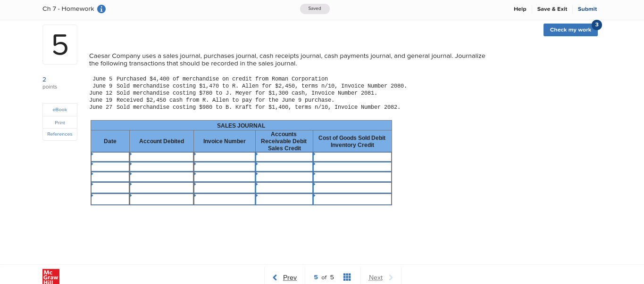644x284 pixels.
Task: Open the Accounts Receivable Debit dropdown, first row
Action: pos(284,156)
